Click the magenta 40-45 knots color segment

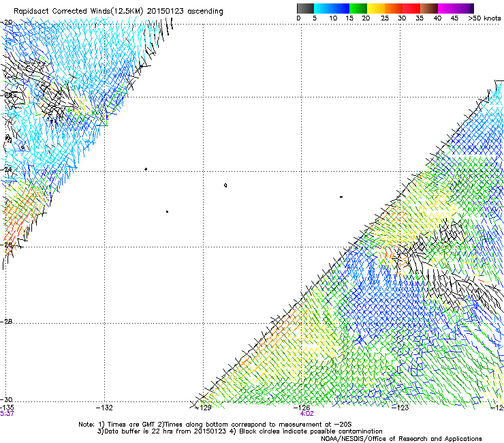[x=447, y=8]
